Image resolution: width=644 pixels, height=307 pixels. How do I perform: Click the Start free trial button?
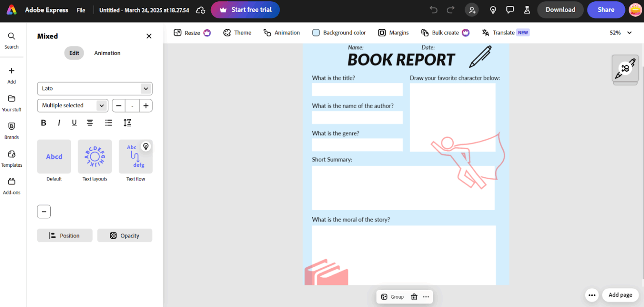pos(245,10)
